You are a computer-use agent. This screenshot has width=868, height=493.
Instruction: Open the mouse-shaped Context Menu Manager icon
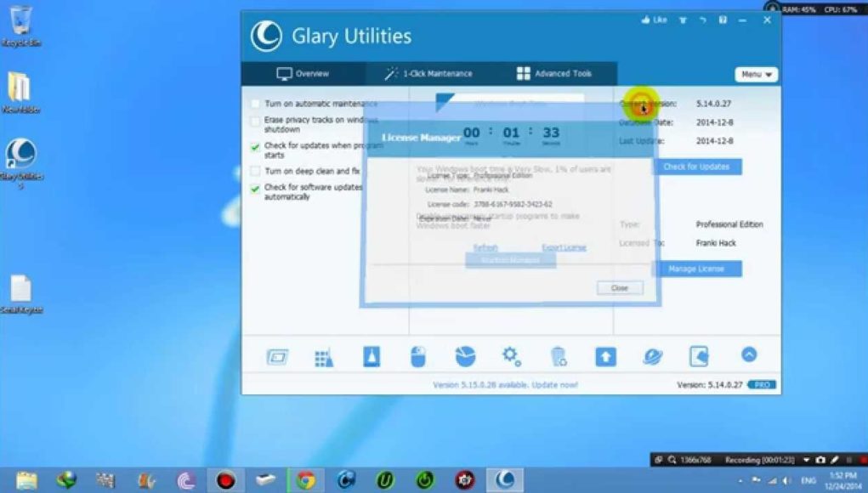(417, 357)
